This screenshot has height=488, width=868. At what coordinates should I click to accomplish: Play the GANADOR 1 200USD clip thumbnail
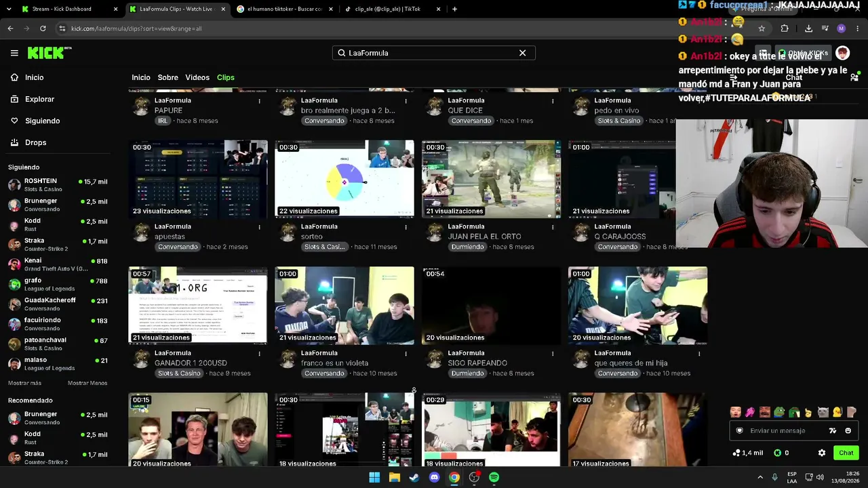coord(198,305)
